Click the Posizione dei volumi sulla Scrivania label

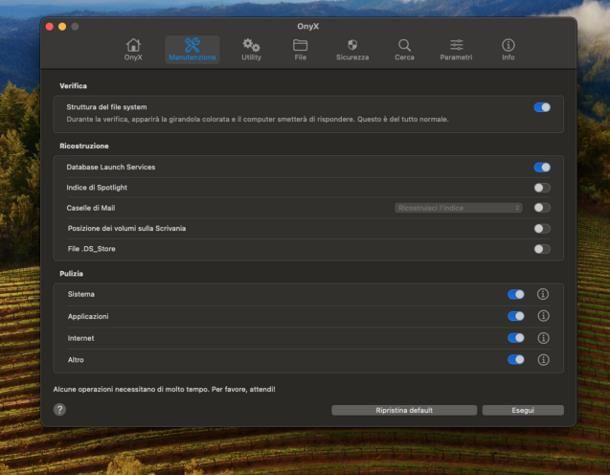tap(126, 228)
